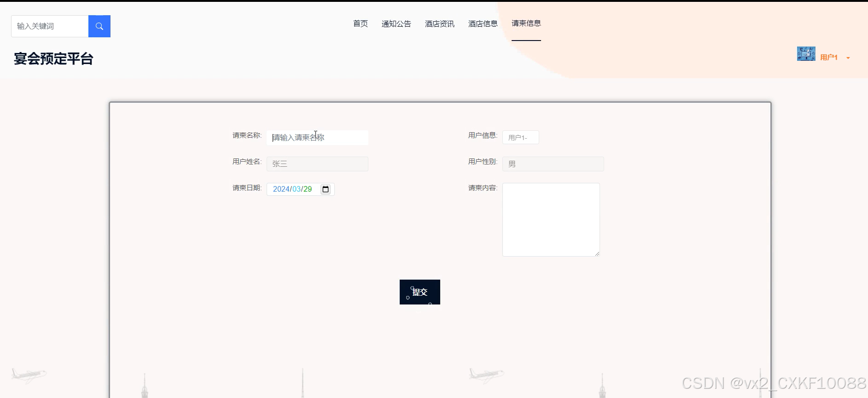Click the 用户信息 field showing 用户1-

click(x=520, y=137)
